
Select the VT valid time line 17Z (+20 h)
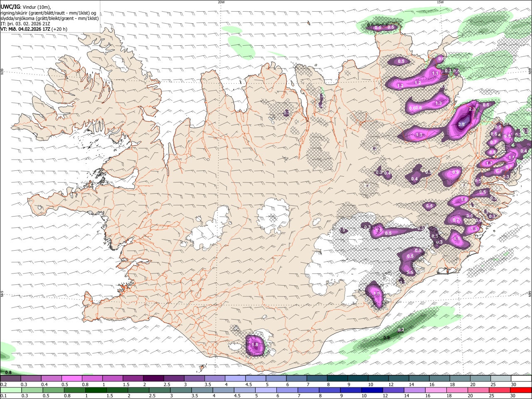click(34, 29)
